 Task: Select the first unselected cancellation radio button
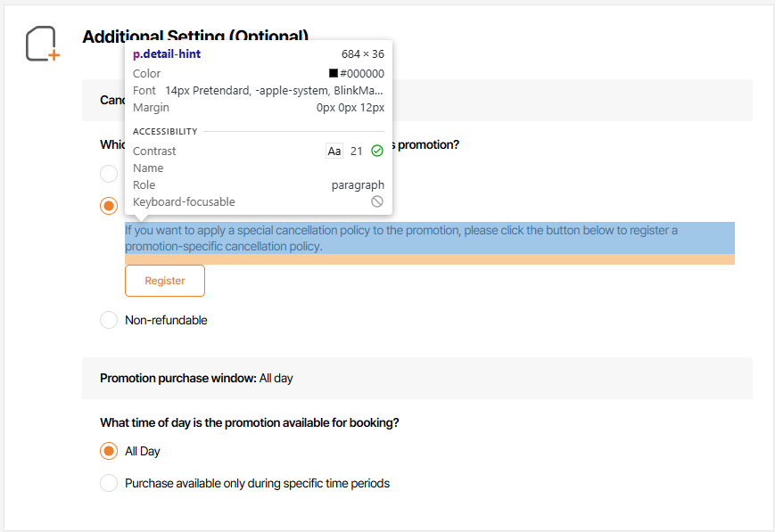(109, 173)
